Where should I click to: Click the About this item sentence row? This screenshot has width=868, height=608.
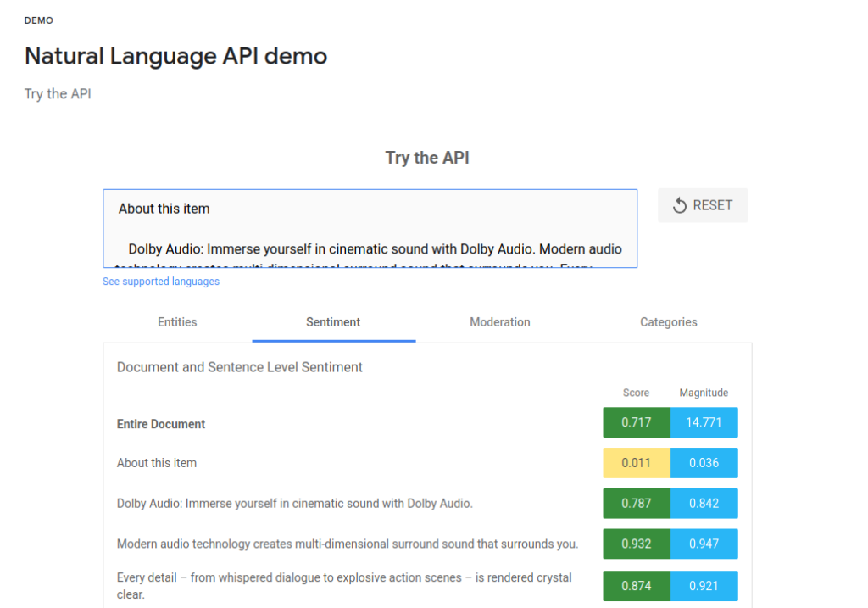pyautogui.click(x=156, y=462)
